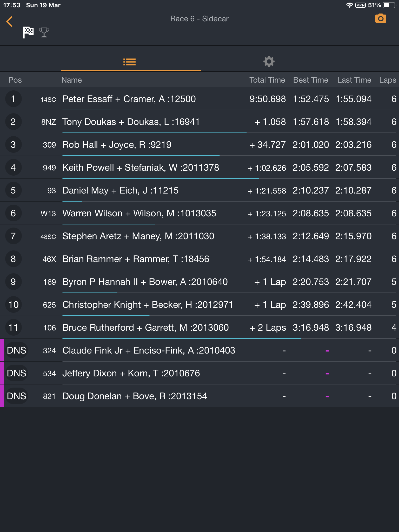Switch to the list view tab

(x=130, y=62)
